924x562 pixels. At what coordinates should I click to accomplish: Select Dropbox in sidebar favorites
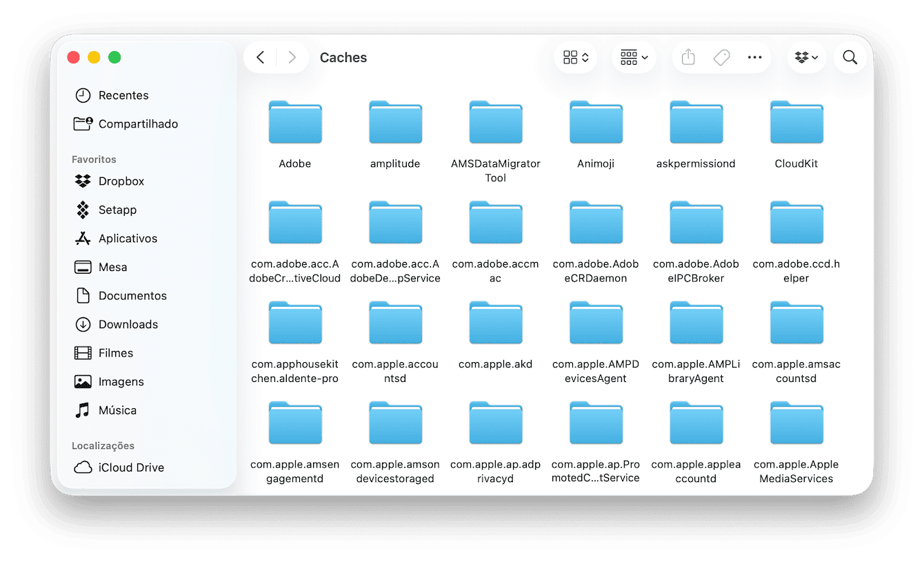[x=110, y=181]
